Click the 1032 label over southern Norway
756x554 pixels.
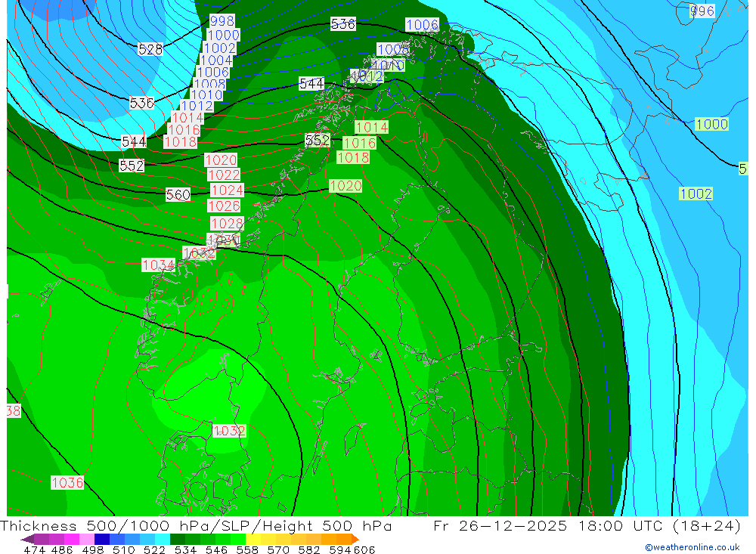tap(229, 431)
